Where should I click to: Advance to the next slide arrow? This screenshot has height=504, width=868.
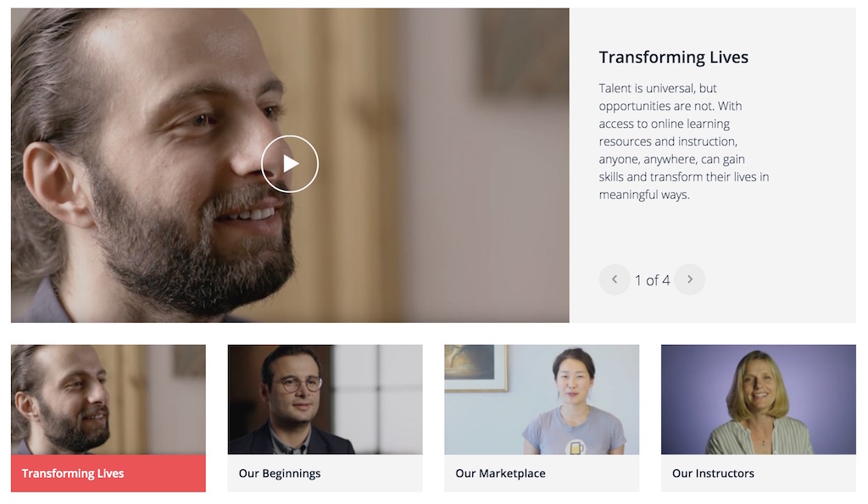click(690, 280)
